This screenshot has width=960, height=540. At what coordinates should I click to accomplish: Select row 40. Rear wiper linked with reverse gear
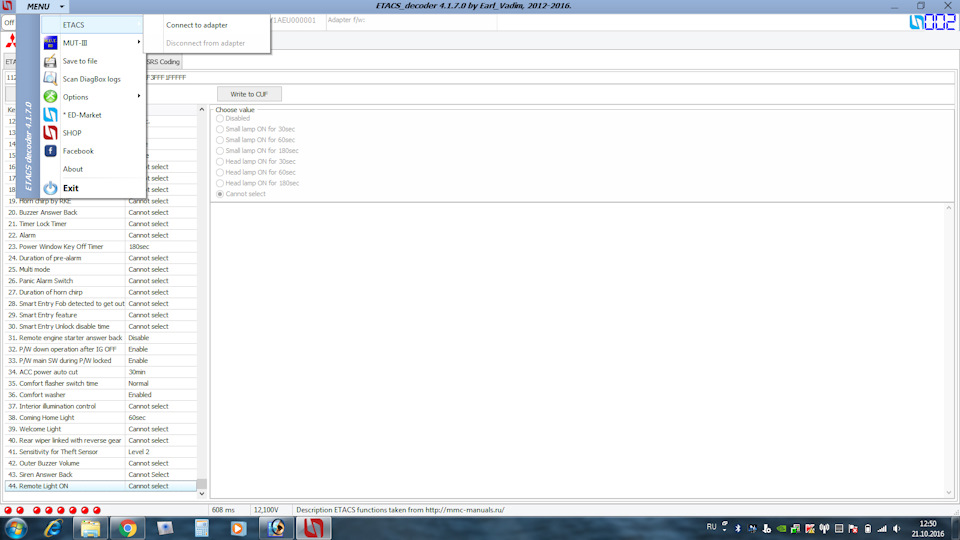(x=101, y=440)
